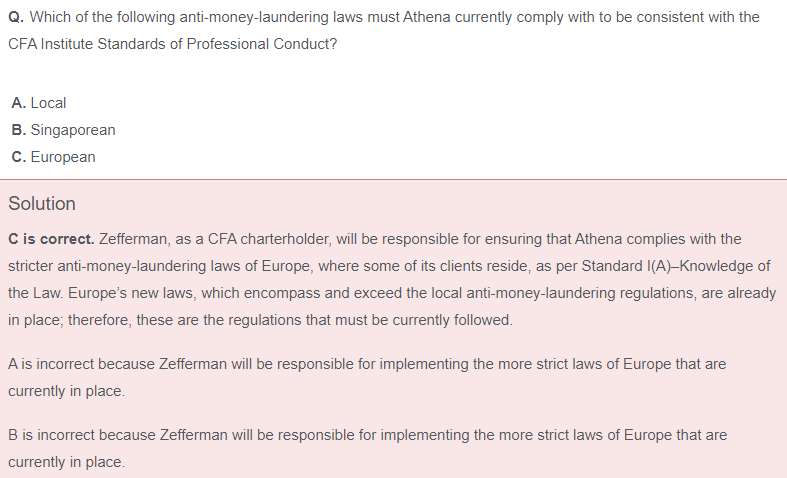Click the Solution heading
787x478 pixels.
pos(42,204)
